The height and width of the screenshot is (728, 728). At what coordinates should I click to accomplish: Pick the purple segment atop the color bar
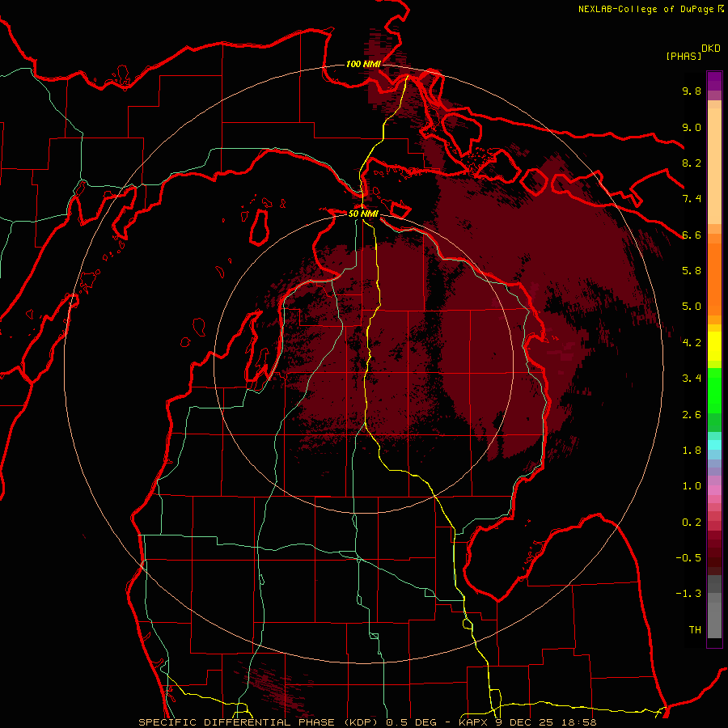[714, 81]
